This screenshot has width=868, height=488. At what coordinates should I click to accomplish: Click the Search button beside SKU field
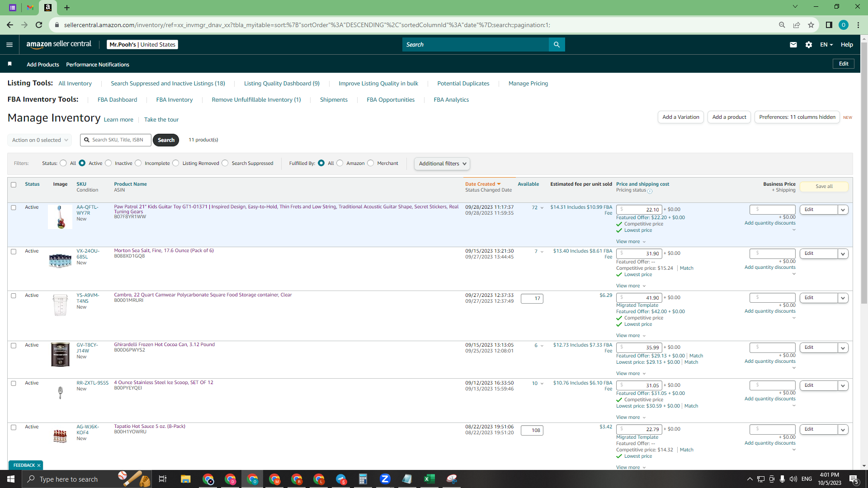pos(166,140)
